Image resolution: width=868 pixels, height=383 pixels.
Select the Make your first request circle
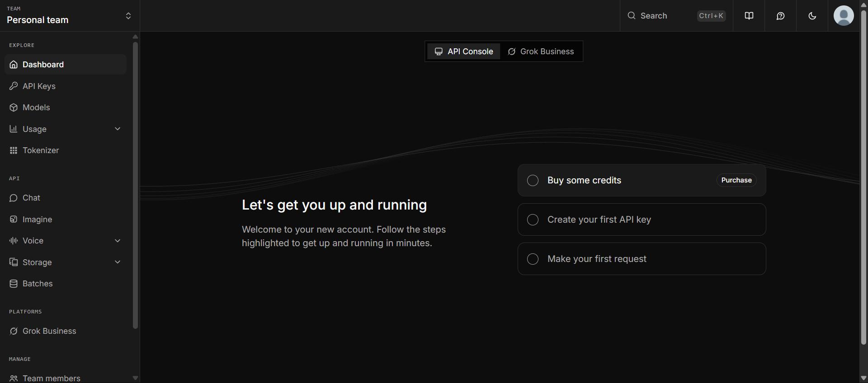533,259
